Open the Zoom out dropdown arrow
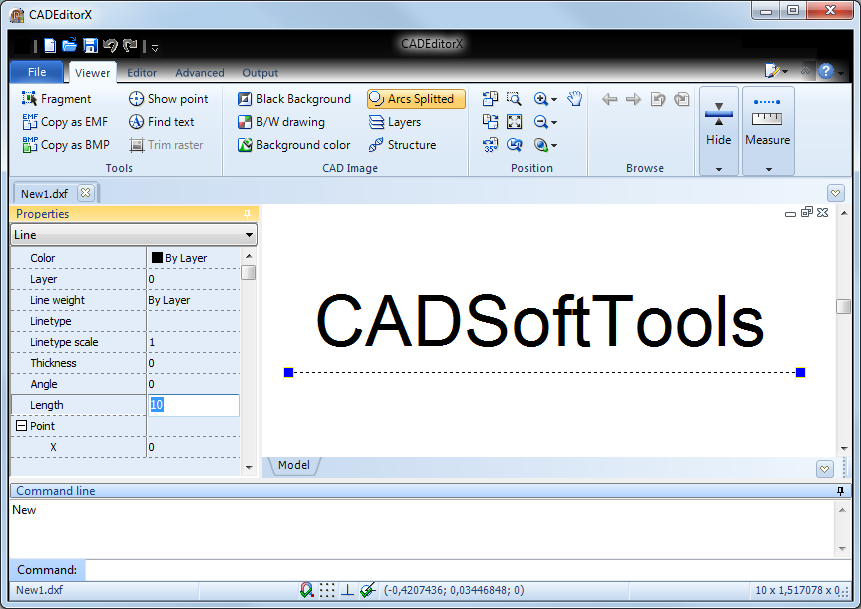Viewport: 861px width, 609px height. click(x=554, y=123)
